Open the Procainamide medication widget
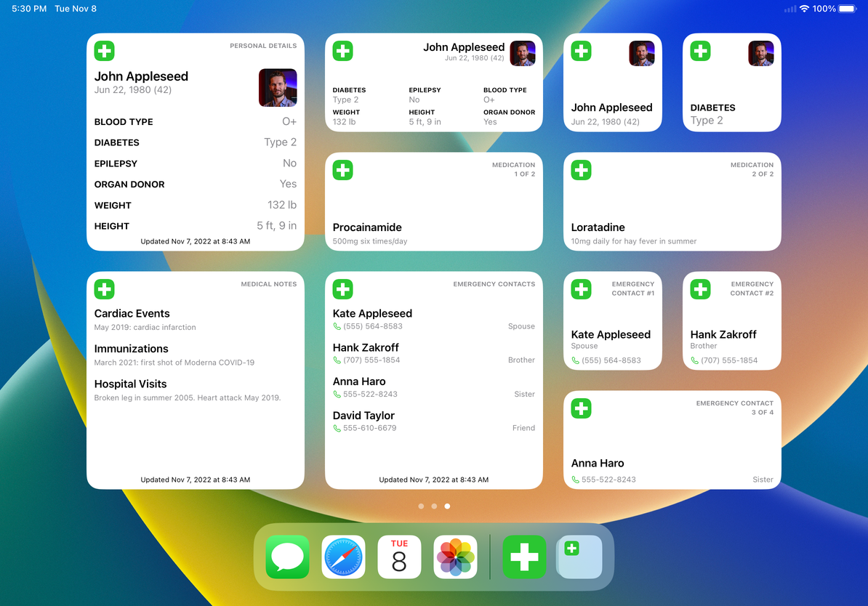Viewport: 868px width, 606px height. click(x=433, y=201)
